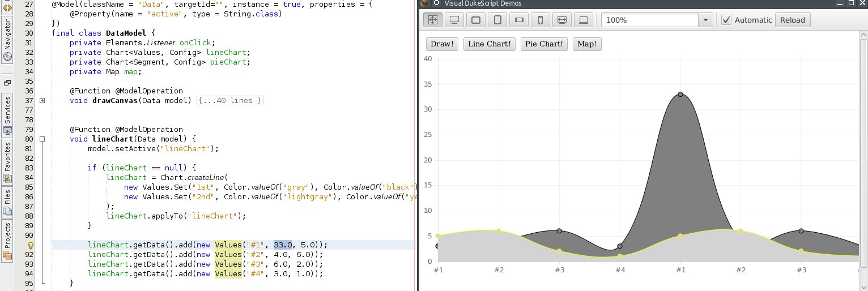Screen dimensions: 868x291
Task: Pick the landscape smartphone size preset
Action: click(x=519, y=20)
